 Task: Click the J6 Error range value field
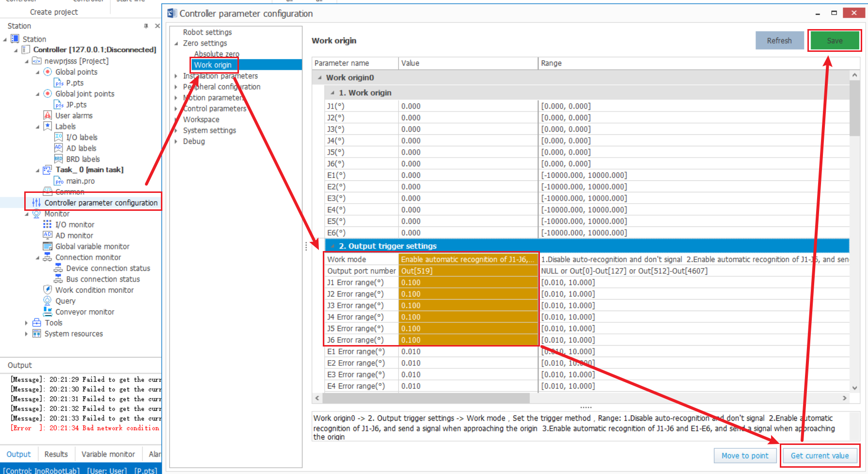click(x=468, y=340)
